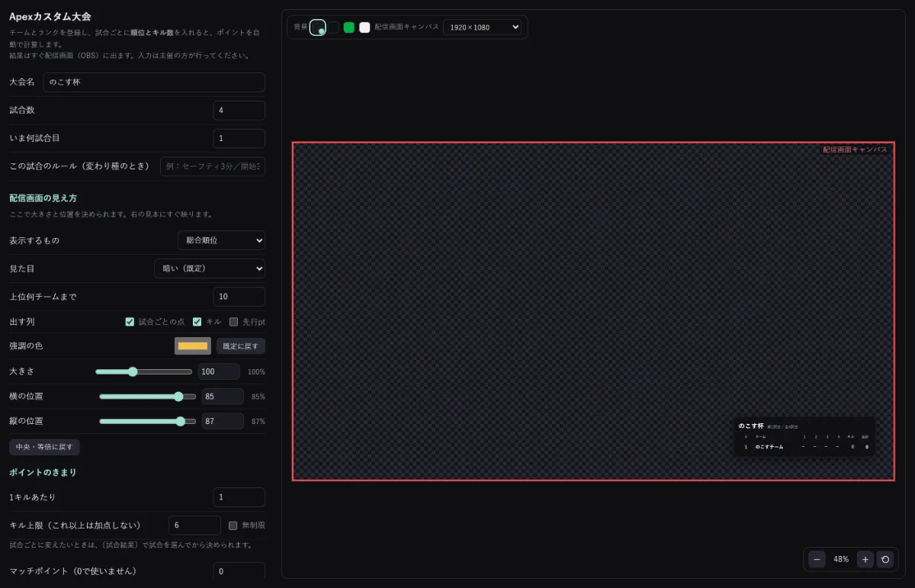The width and height of the screenshot is (915, 588).
Task: Edit the 大会名 tournament name field
Action: click(x=154, y=82)
